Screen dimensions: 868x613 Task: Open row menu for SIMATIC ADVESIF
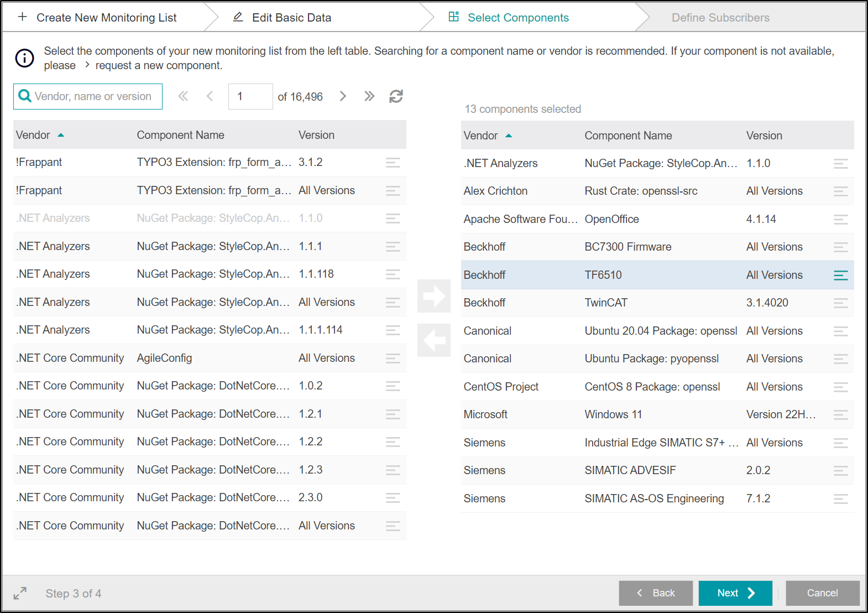[841, 470]
